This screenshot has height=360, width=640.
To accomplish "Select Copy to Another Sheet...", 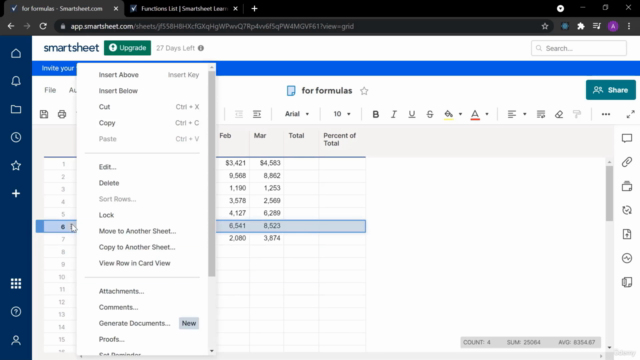I will (137, 247).
